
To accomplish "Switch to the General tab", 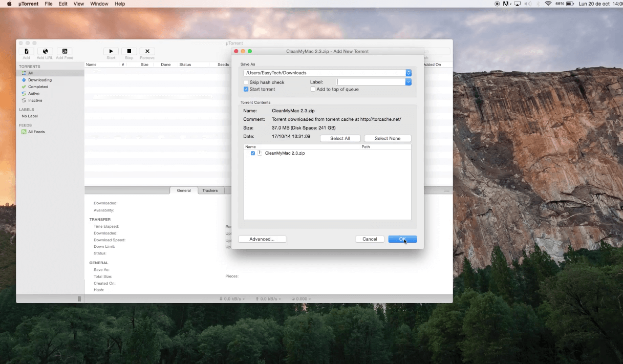I will 184,190.
